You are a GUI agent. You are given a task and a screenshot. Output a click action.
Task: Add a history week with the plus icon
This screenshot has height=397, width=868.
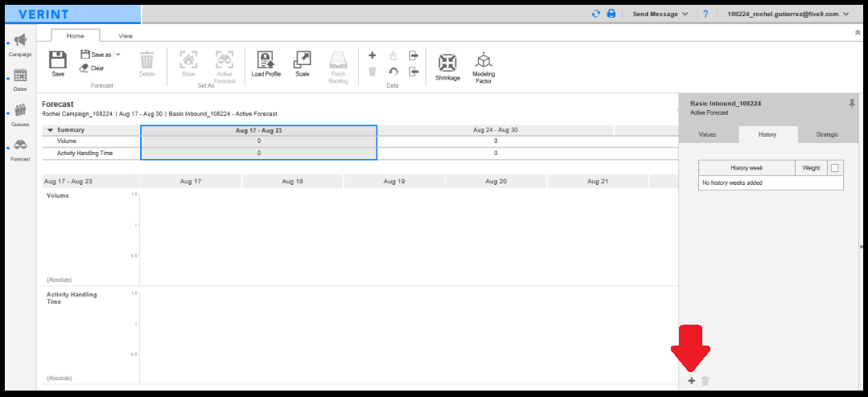coord(691,380)
